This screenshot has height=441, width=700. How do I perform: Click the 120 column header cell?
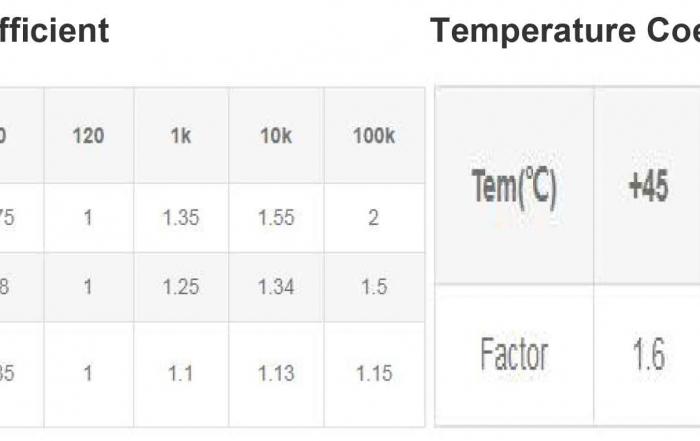click(x=88, y=136)
